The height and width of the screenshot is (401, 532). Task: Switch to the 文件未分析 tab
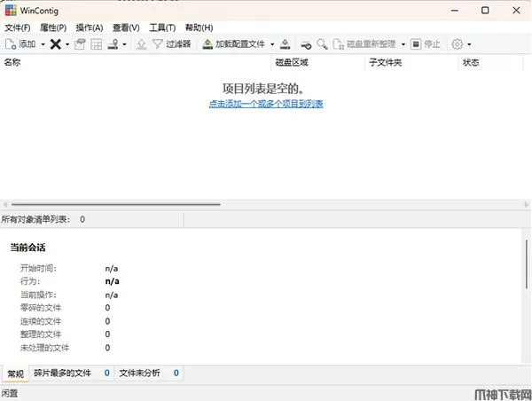149,373
